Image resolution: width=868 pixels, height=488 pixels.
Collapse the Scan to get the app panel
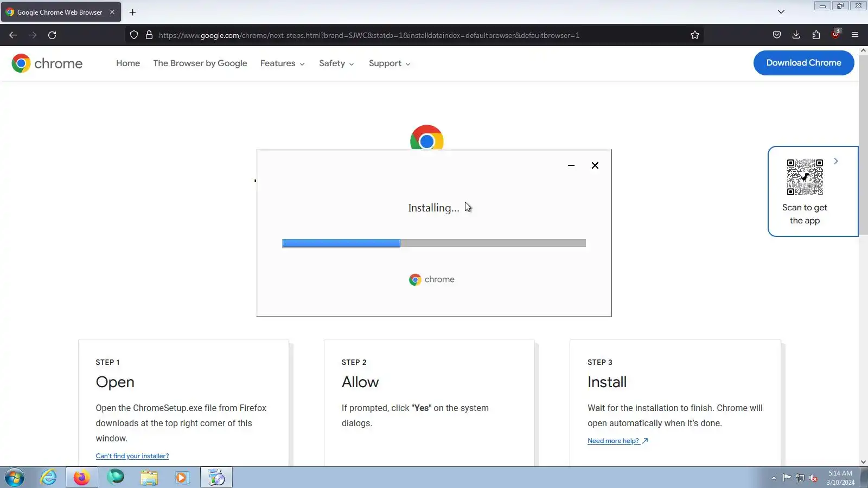click(x=836, y=161)
